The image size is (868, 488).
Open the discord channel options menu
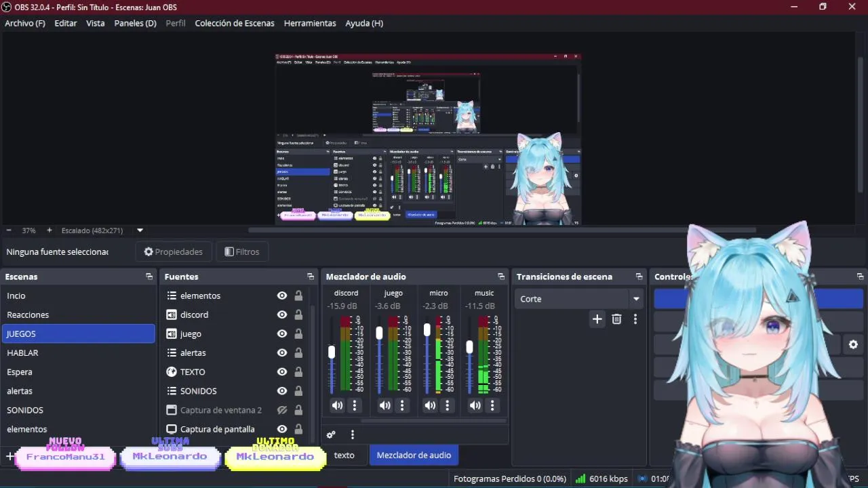[x=355, y=405]
